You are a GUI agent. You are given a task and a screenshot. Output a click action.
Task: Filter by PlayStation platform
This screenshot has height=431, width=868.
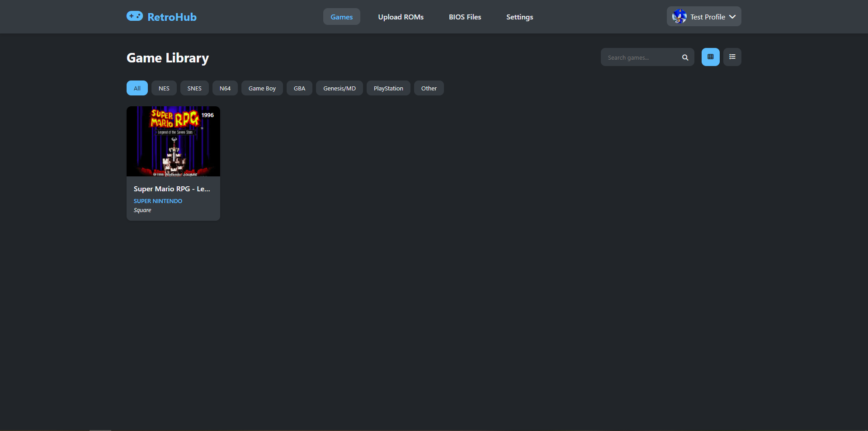pyautogui.click(x=388, y=88)
